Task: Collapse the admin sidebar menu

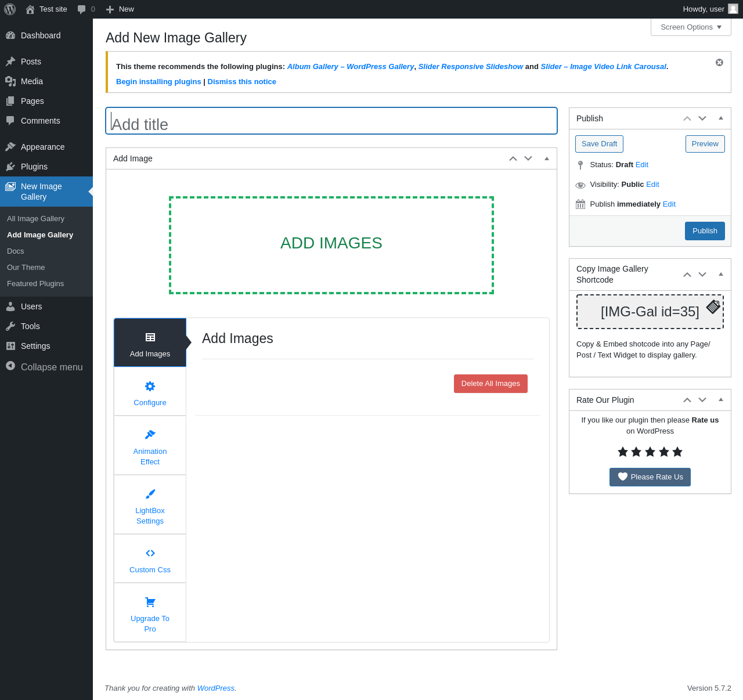Action: coord(46,367)
